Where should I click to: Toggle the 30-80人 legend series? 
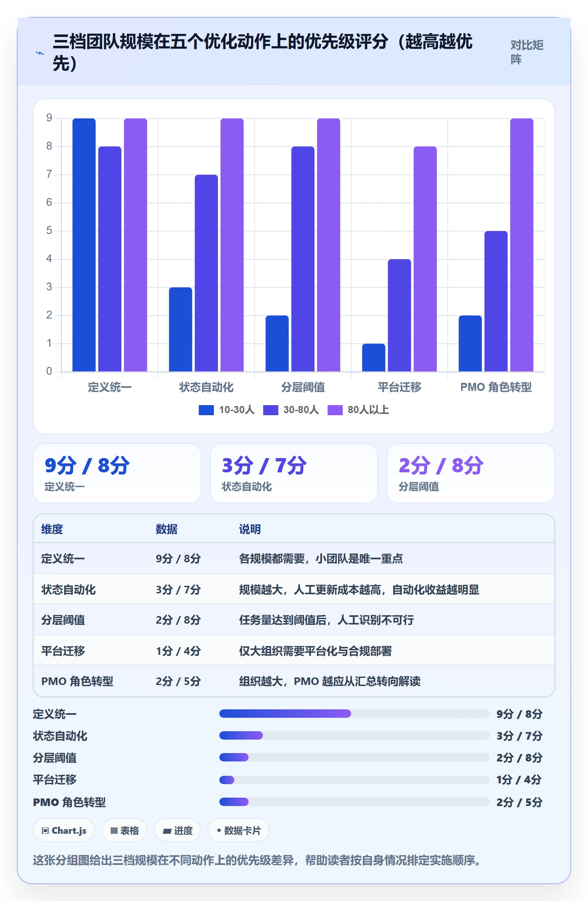pyautogui.click(x=291, y=410)
